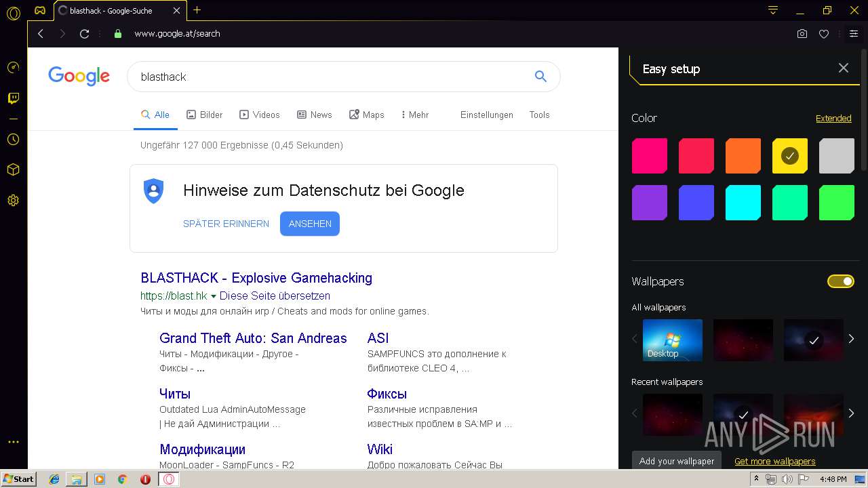Open blast.hk result dropdown arrow
Image resolution: width=868 pixels, height=488 pixels.
(213, 296)
